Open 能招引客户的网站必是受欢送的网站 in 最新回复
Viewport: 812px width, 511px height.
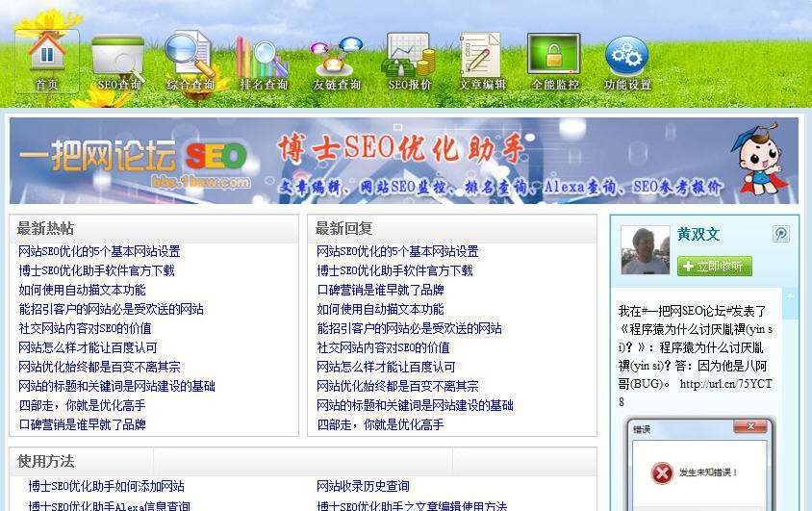tap(409, 328)
